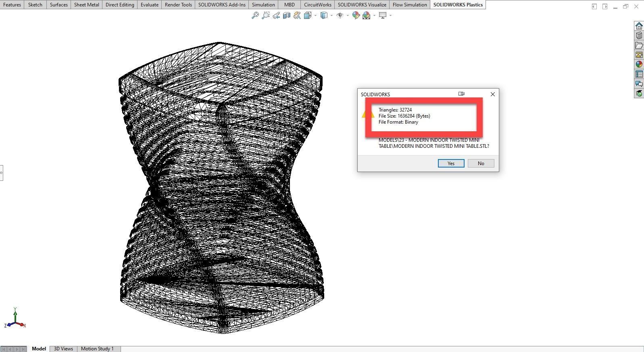
Task: Open the Render Tools tab
Action: (178, 5)
